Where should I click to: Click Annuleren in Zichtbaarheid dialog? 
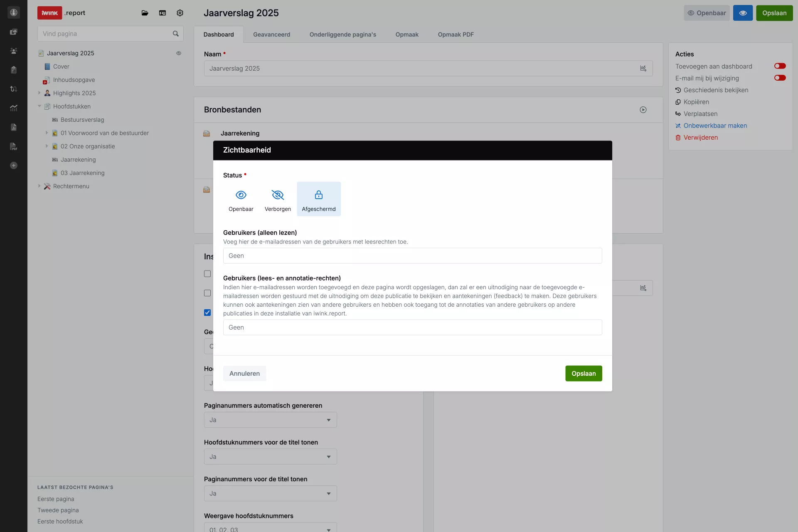coord(244,373)
